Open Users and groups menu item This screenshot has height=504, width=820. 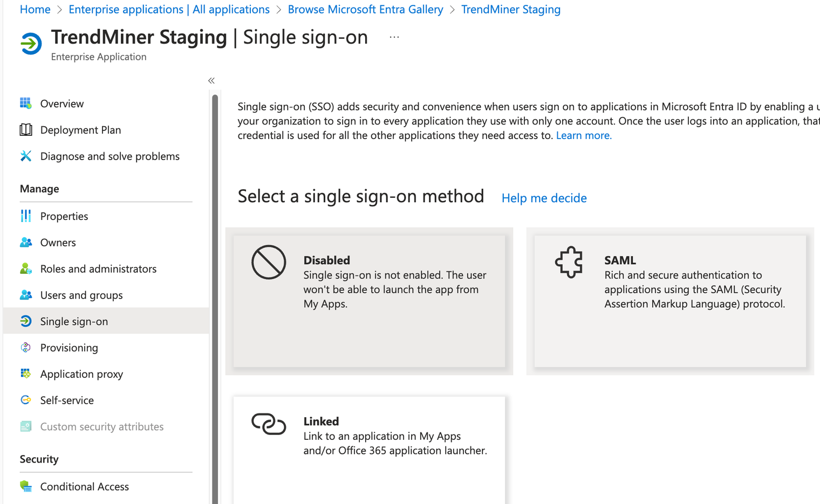(81, 295)
